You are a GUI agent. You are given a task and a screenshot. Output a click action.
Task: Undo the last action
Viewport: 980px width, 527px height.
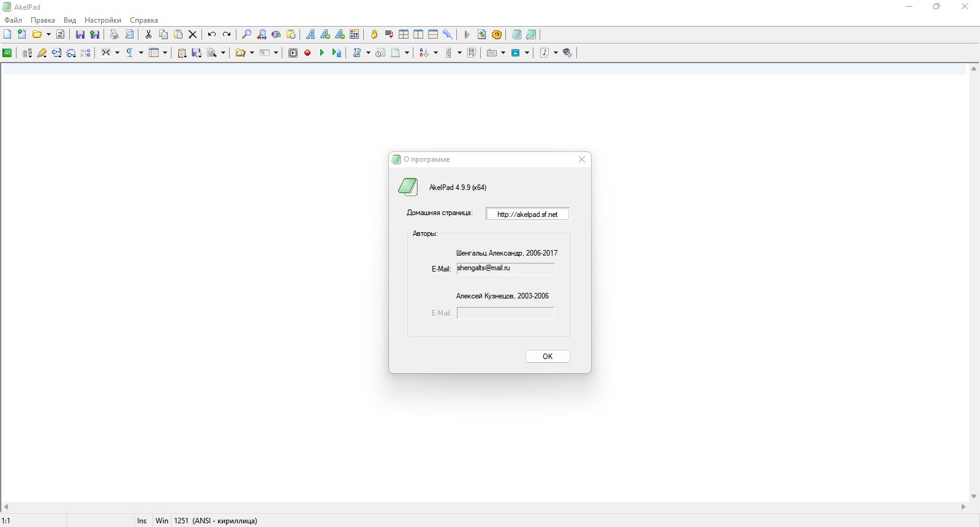click(212, 34)
